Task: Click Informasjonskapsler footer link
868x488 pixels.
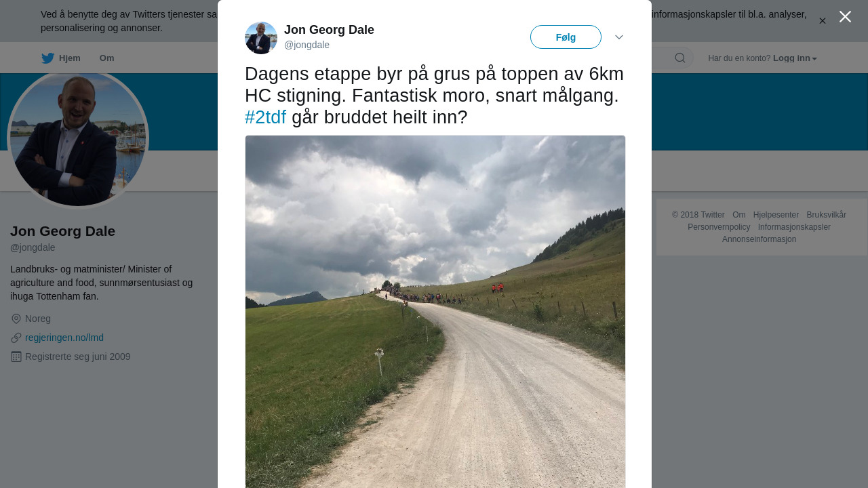Action: click(x=794, y=227)
